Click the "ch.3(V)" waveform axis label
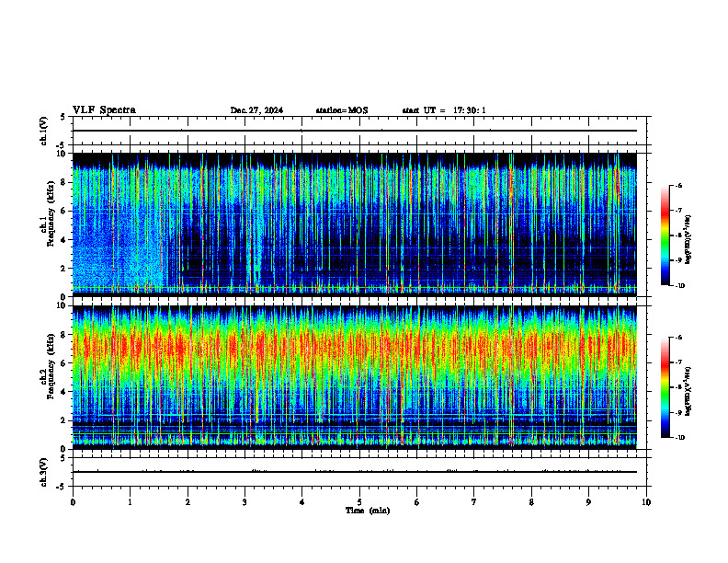Viewport: 728px width, 563px height. (x=44, y=472)
